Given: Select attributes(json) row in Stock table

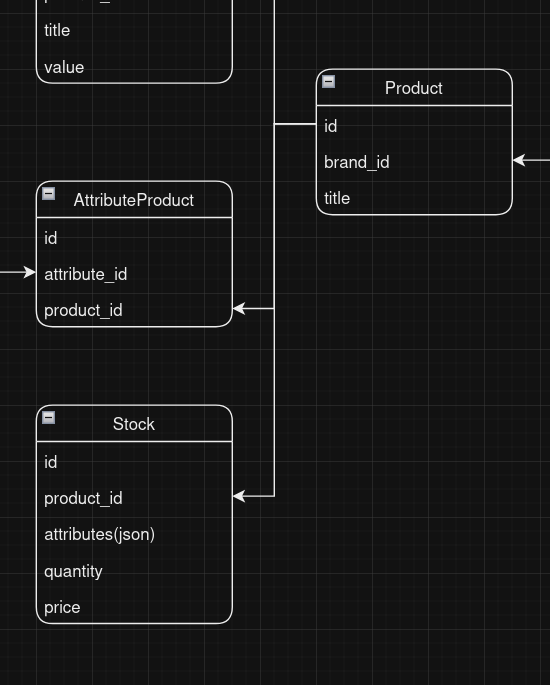Looking at the screenshot, I should click(x=134, y=534).
